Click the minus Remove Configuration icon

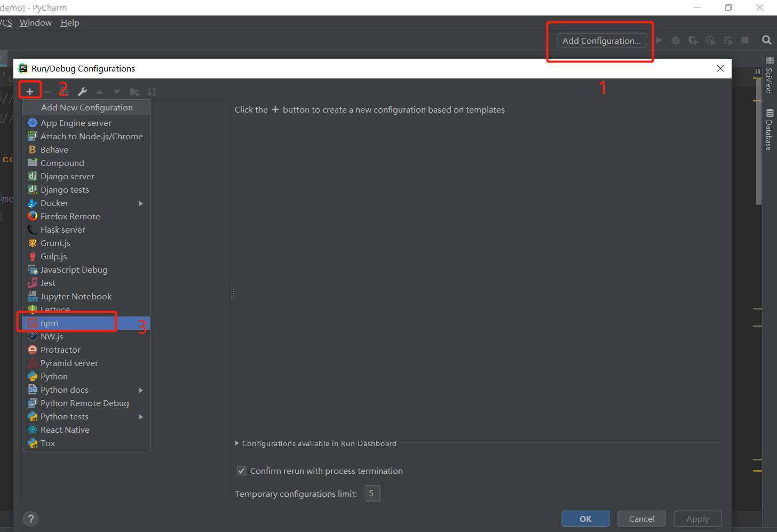tap(47, 92)
